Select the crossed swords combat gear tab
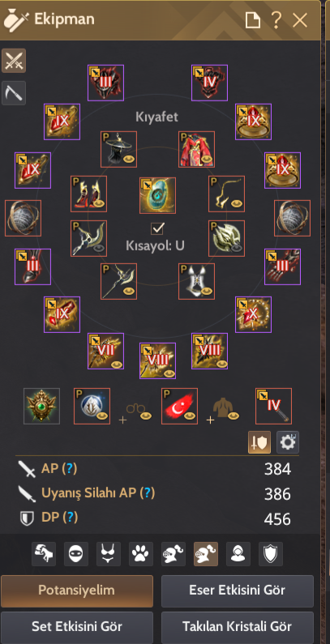This screenshot has height=644, width=330. [14, 61]
